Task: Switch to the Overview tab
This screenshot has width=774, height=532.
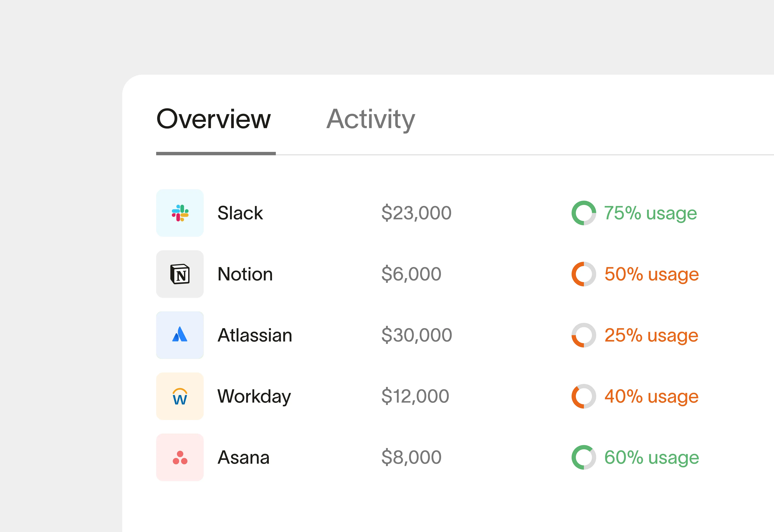Action: tap(214, 119)
